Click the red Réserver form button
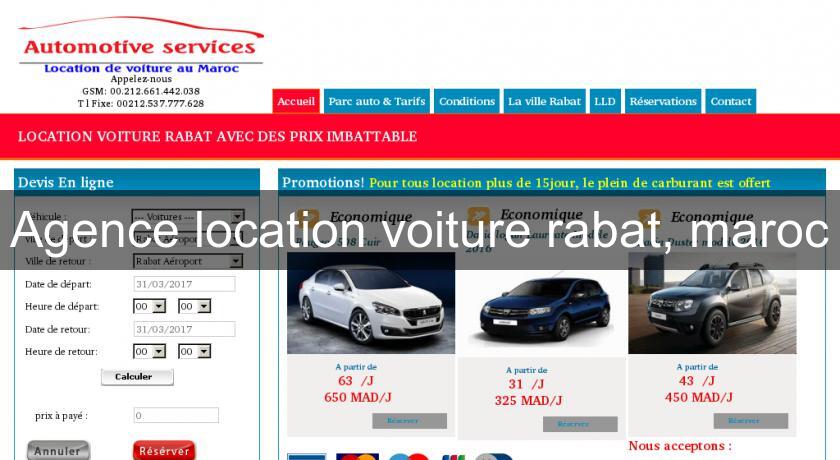 click(164, 450)
